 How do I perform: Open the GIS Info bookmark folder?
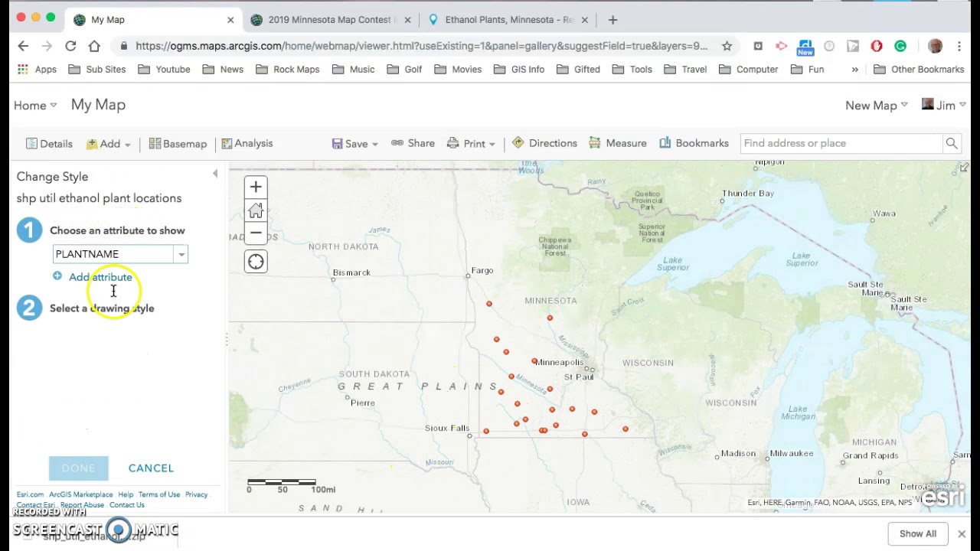tap(519, 70)
